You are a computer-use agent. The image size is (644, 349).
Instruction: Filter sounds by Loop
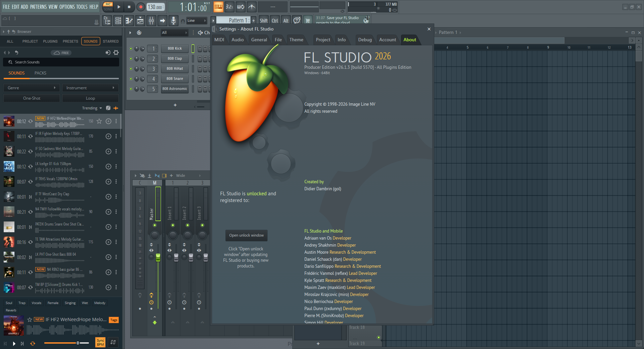click(90, 98)
